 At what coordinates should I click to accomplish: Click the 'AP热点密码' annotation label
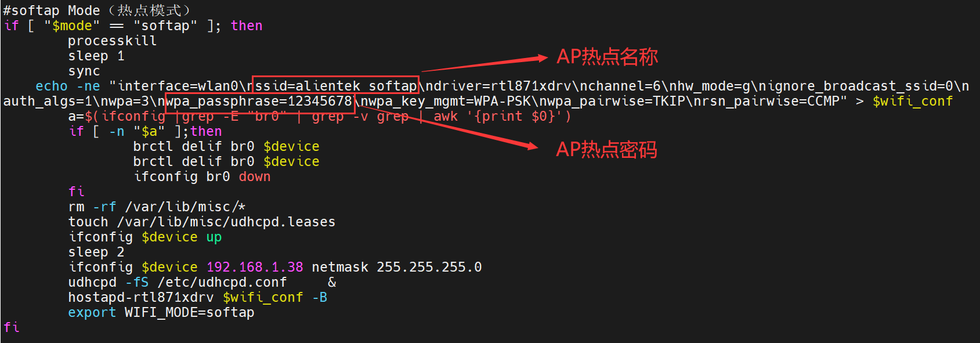606,150
